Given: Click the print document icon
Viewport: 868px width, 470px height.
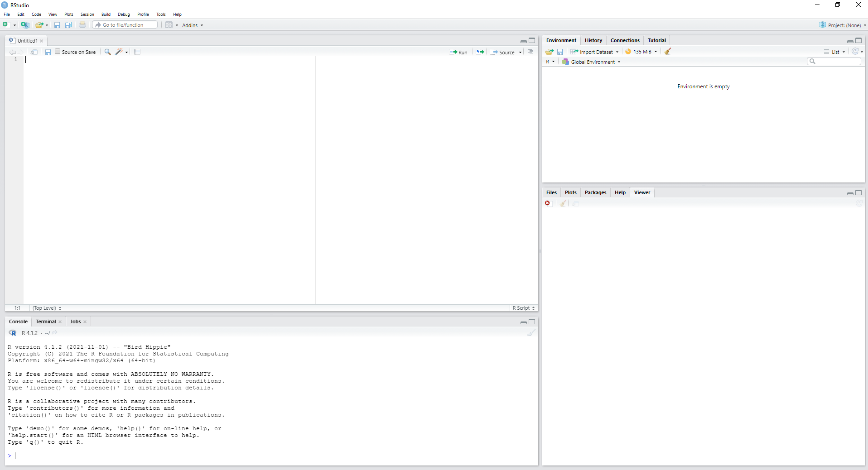Looking at the screenshot, I should (82, 25).
